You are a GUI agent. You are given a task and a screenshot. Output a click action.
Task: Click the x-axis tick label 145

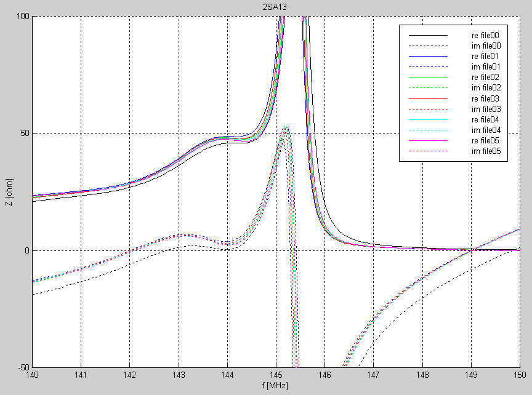(276, 375)
